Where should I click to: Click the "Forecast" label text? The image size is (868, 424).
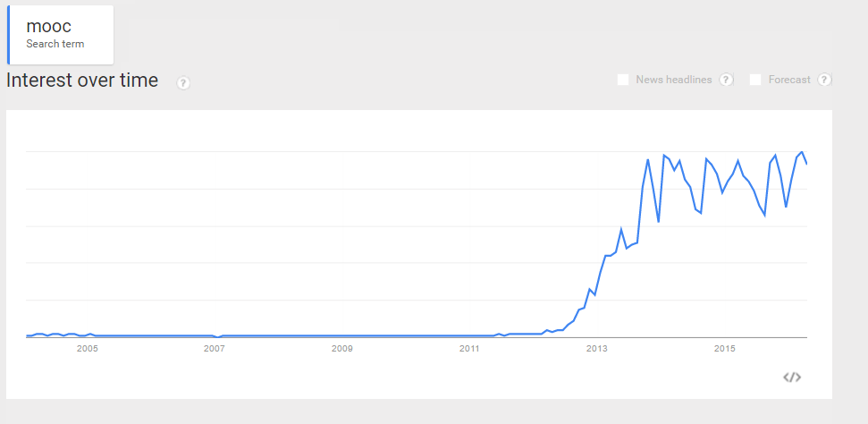[x=789, y=80]
